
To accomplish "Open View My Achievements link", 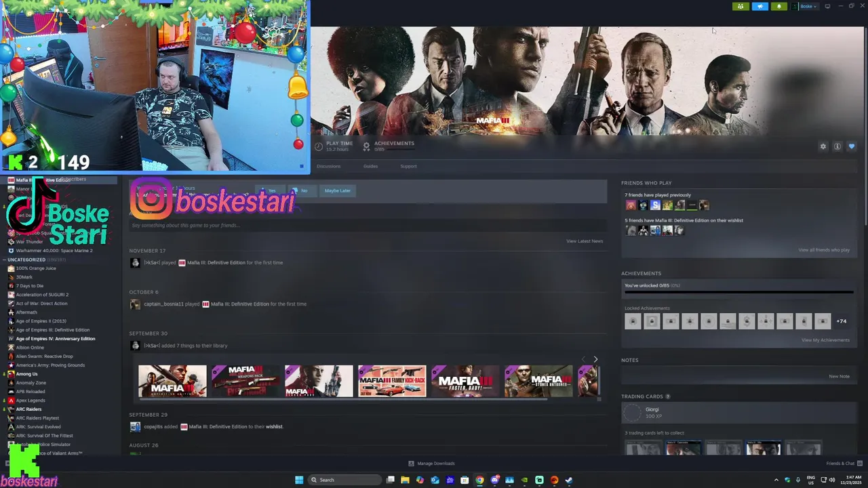I will (825, 340).
